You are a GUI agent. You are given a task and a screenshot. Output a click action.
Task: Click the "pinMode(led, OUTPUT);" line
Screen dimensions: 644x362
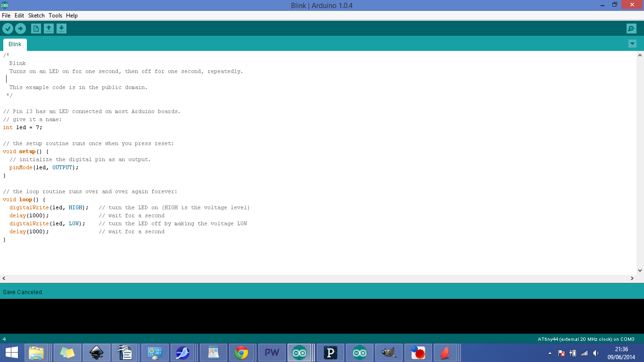coord(44,167)
